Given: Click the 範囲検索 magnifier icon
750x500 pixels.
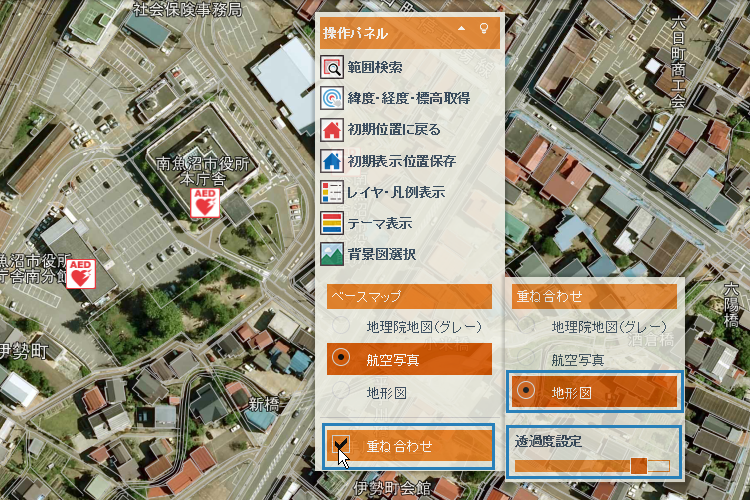Looking at the screenshot, I should tap(331, 67).
